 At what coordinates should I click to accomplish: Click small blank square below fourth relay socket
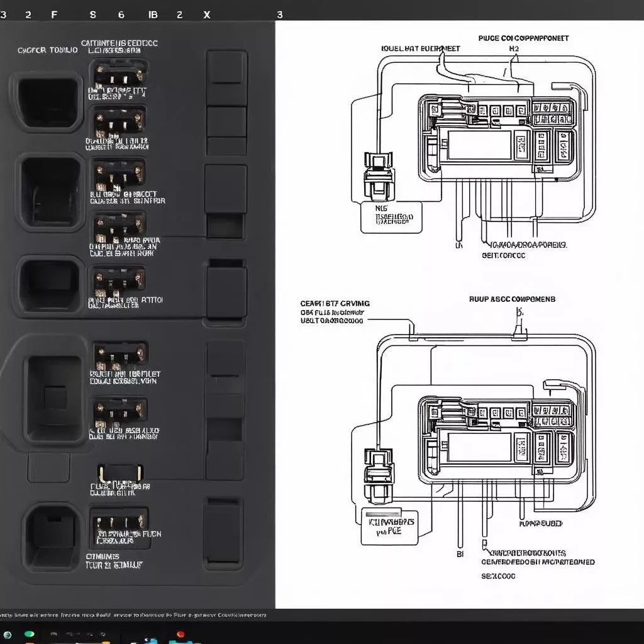click(48, 467)
